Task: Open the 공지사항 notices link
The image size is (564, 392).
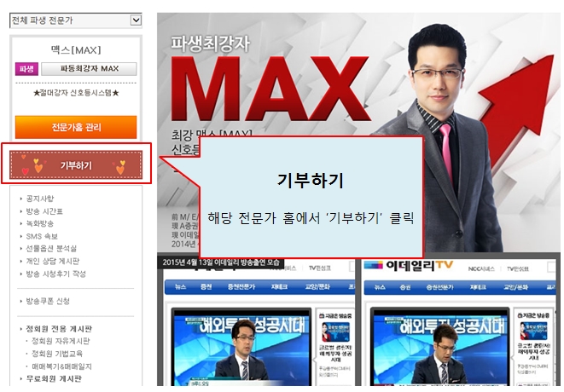Action: pyautogui.click(x=39, y=199)
